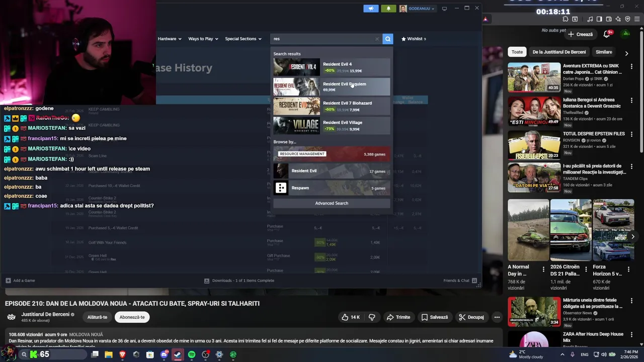Open the Steam Downloads icon

207,281
